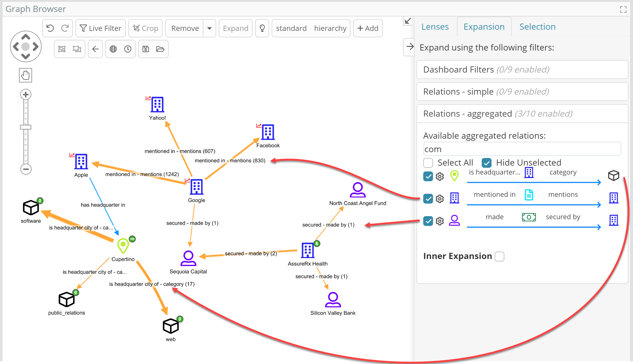Click the Crop button
The height and width of the screenshot is (364, 633).
(x=145, y=28)
